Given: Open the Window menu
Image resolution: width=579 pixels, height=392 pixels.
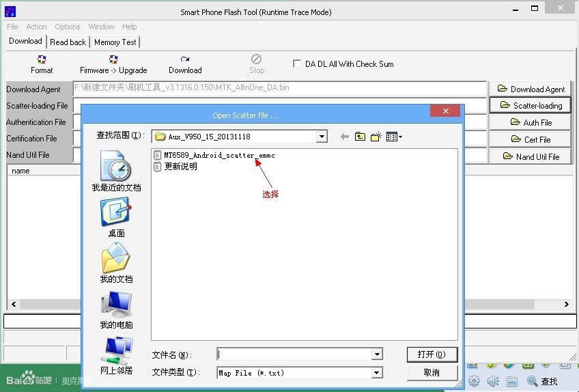Looking at the screenshot, I should [101, 27].
